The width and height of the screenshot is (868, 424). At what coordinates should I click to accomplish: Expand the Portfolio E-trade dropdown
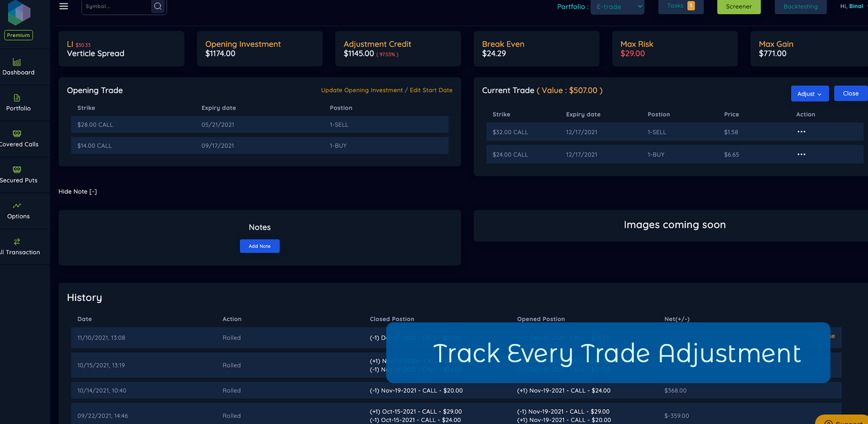[x=617, y=7]
